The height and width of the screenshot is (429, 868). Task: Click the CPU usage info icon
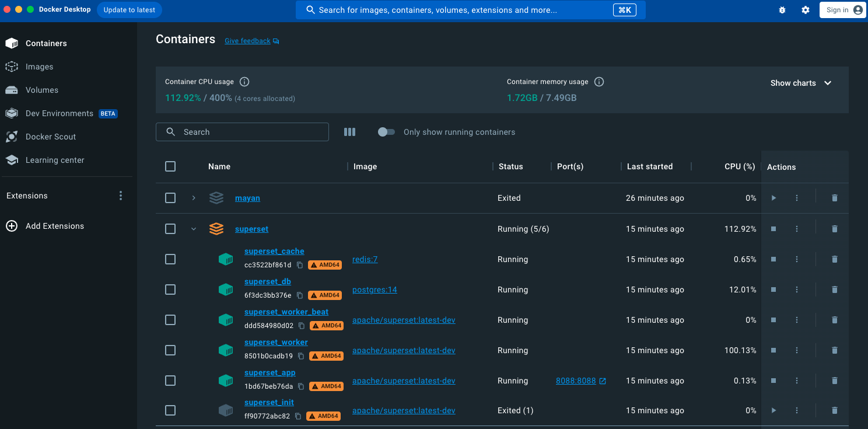pos(245,82)
